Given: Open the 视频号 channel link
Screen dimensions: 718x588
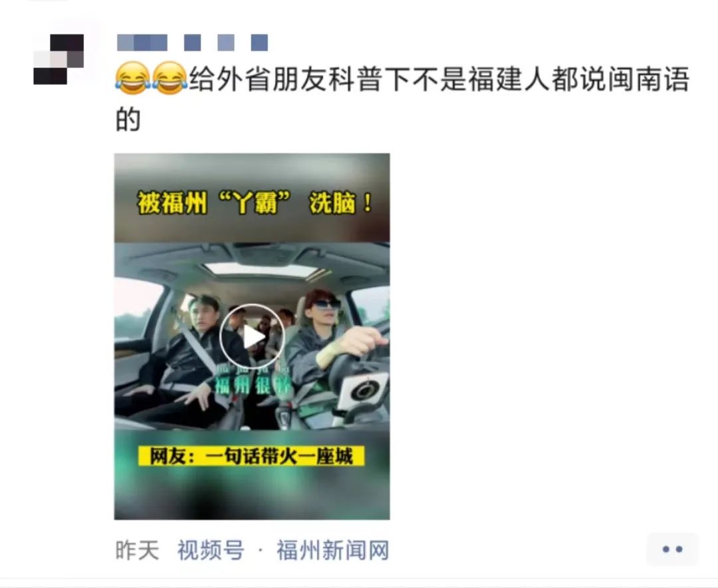Looking at the screenshot, I should (211, 549).
